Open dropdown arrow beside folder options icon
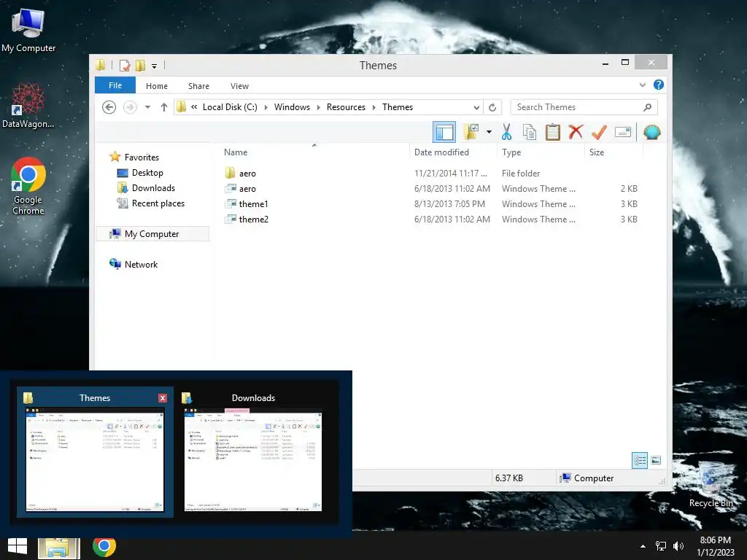747x560 pixels. click(x=489, y=133)
